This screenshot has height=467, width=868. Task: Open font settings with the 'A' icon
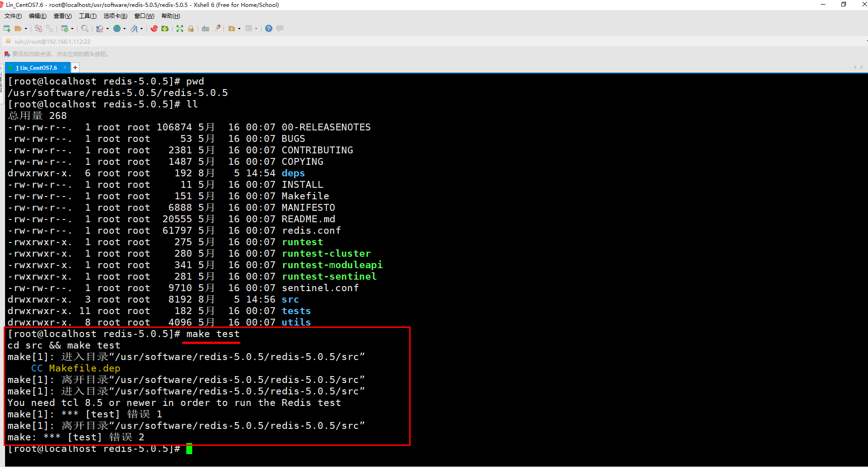point(134,28)
